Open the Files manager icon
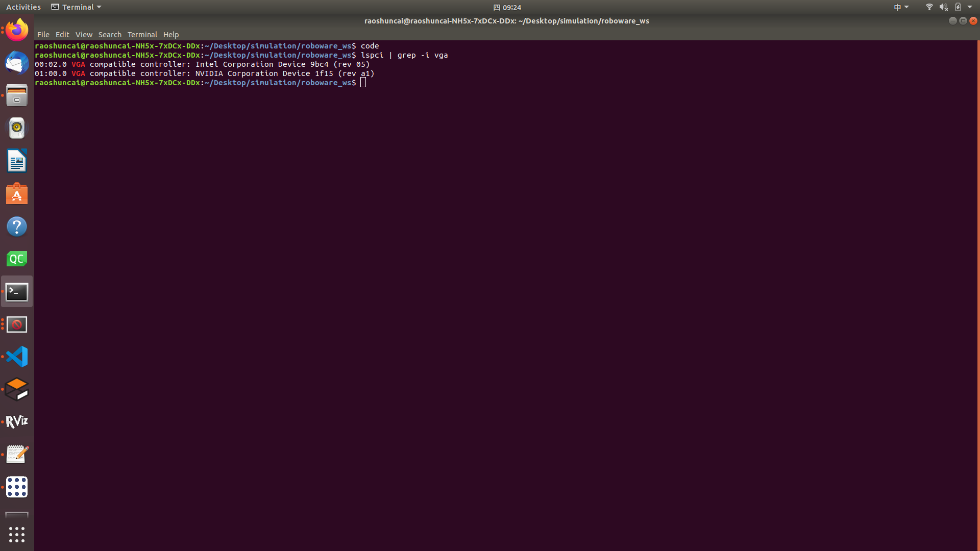This screenshot has width=980, height=551. pyautogui.click(x=17, y=95)
